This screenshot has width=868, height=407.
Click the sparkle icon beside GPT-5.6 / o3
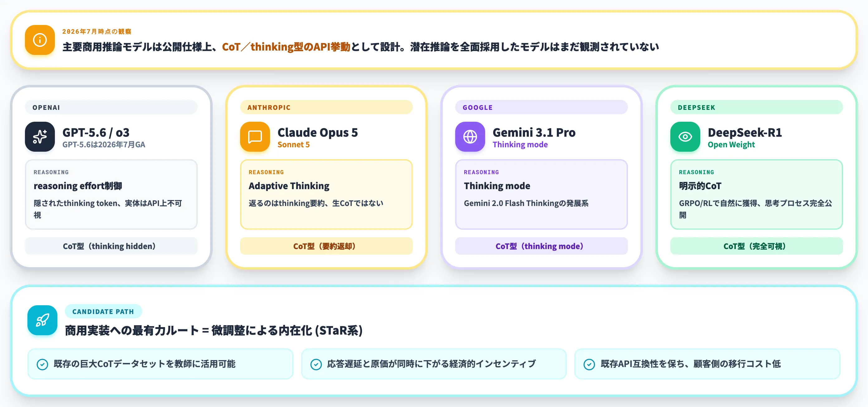click(x=40, y=137)
